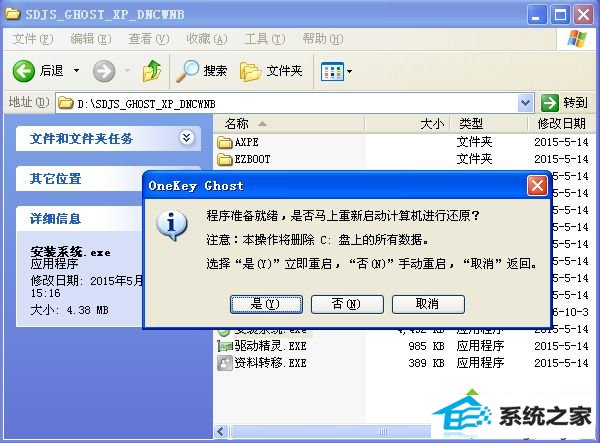Open the Views icon menu
Image resolution: width=600 pixels, height=443 pixels.
pyautogui.click(x=336, y=71)
